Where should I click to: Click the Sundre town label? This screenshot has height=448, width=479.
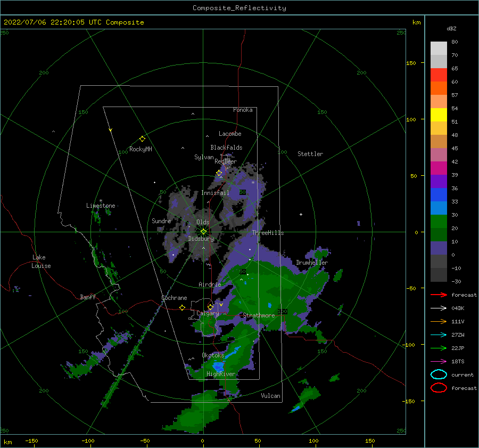coord(161,221)
